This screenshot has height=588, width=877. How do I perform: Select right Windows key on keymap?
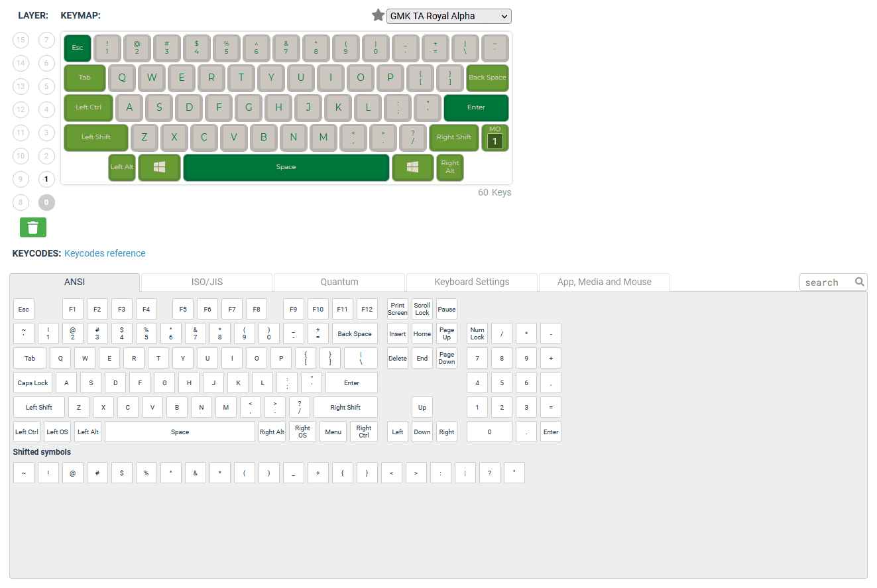click(x=412, y=167)
